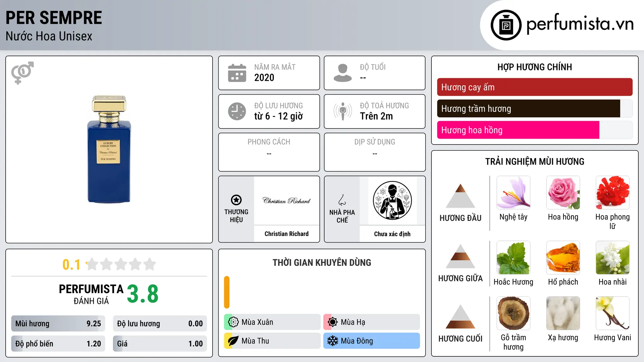Open the Christian Richard brand name link

(x=286, y=234)
